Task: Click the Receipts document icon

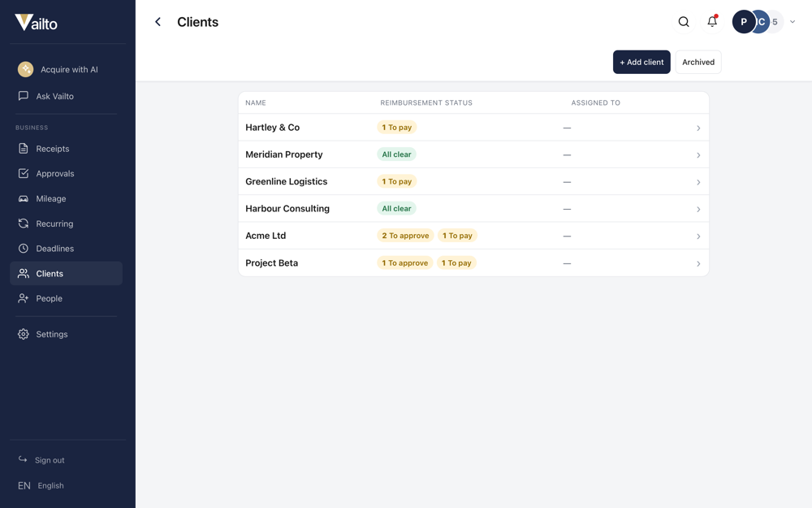Action: click(24, 148)
